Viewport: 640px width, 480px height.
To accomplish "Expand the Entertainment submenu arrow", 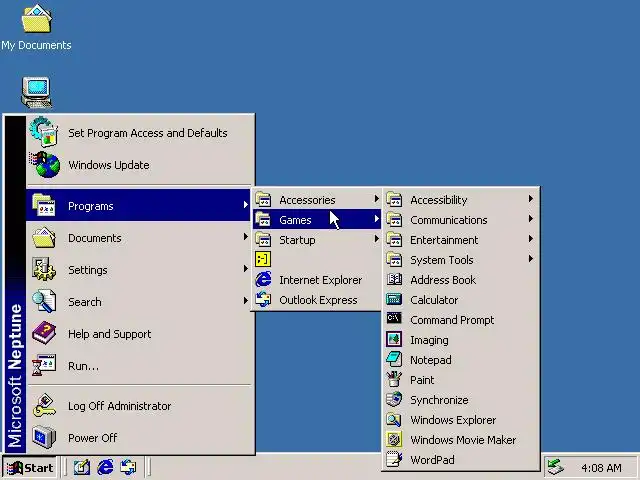I will 530,239.
